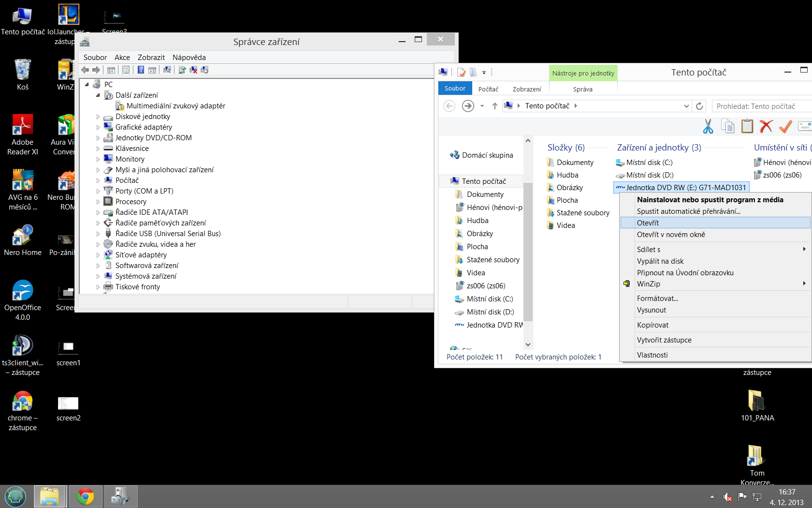This screenshot has width=812, height=508.
Task: Select the Nero Home desktop icon
Action: pos(23,240)
